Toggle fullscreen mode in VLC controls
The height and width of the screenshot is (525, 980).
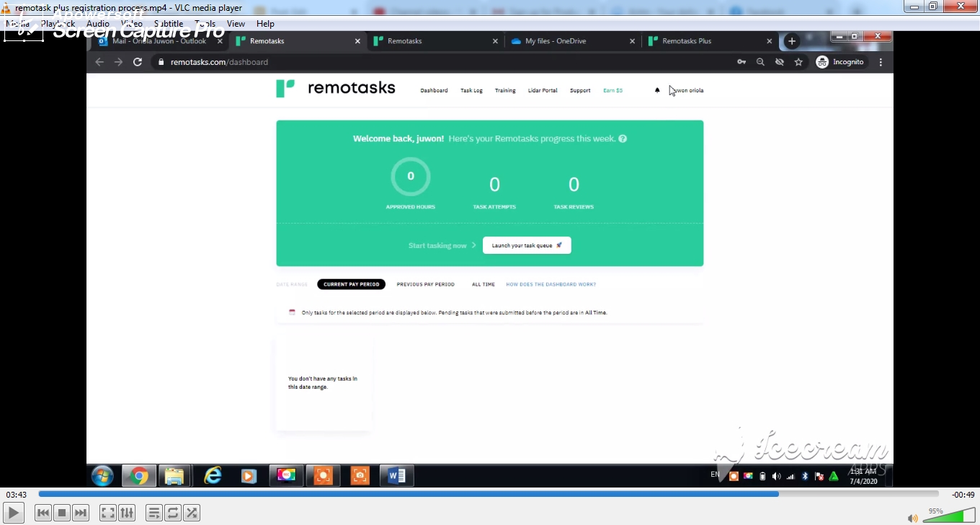107,512
